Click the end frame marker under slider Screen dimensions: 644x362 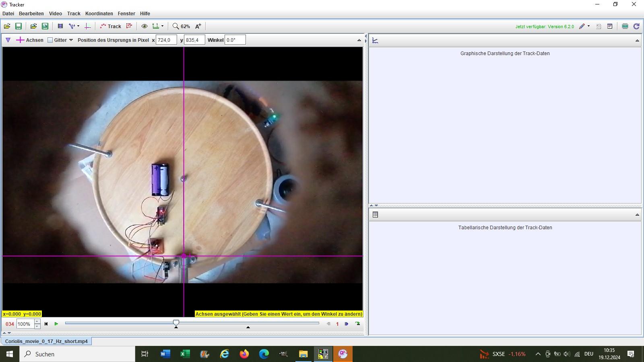[x=248, y=327]
